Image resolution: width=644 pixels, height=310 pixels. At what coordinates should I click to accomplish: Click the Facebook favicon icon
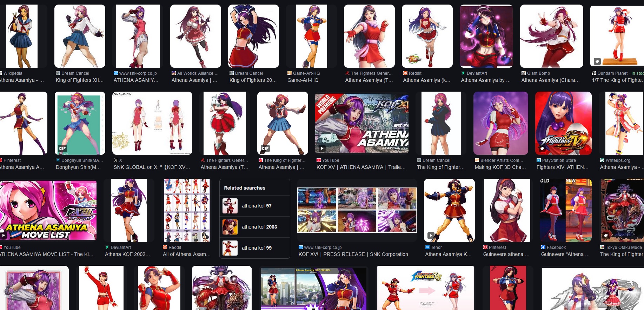[543, 247]
